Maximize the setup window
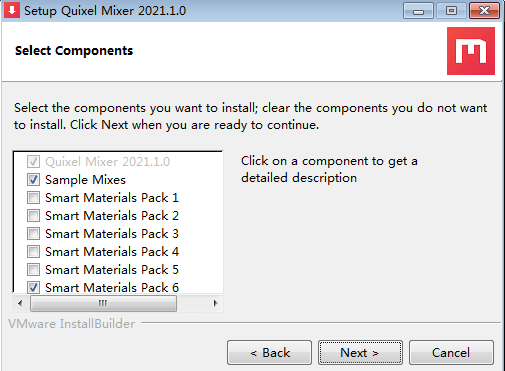The image size is (505, 371). (451, 11)
